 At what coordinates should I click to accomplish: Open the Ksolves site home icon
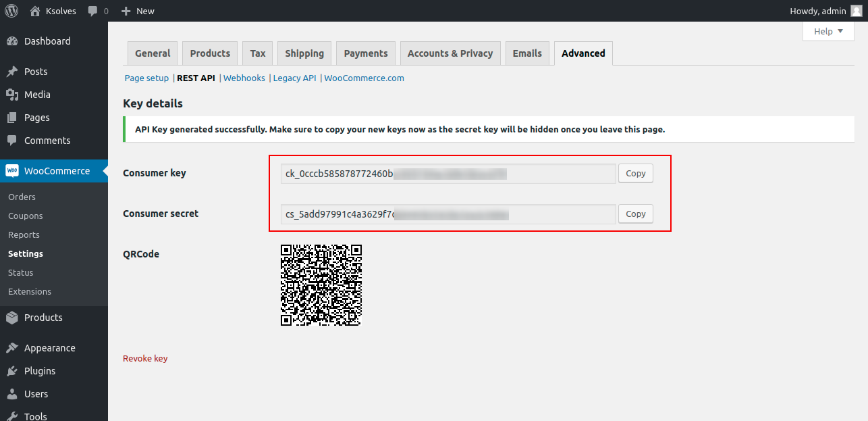(35, 11)
